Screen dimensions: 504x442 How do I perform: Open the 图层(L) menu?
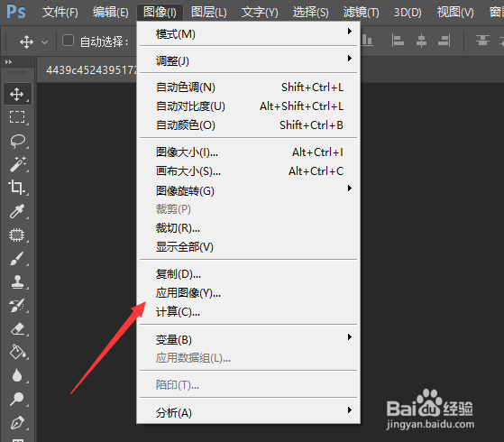point(209,13)
